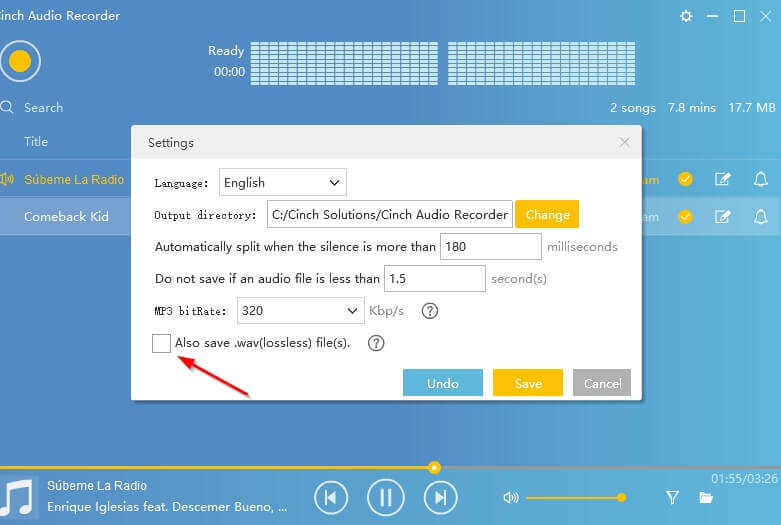Click the Enrique Iglesias artist text
781x525 pixels.
pyautogui.click(x=167, y=507)
